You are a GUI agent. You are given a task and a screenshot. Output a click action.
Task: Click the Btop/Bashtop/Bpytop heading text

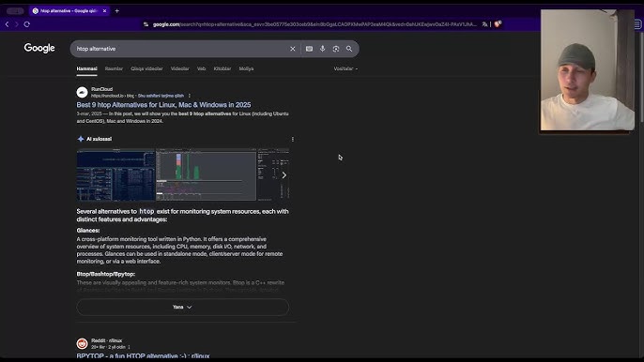[x=105, y=274]
